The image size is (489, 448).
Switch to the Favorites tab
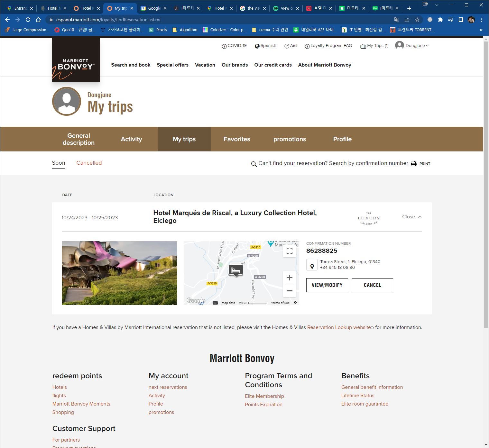point(237,139)
